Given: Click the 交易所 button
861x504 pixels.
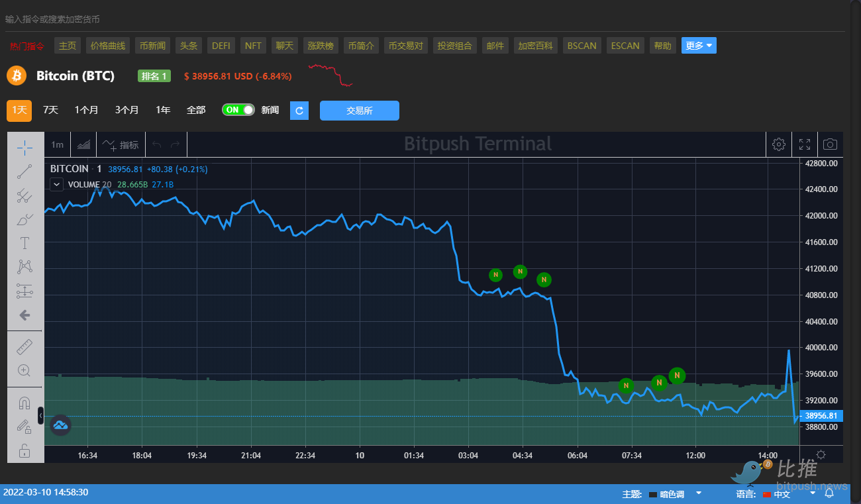Looking at the screenshot, I should pos(360,111).
